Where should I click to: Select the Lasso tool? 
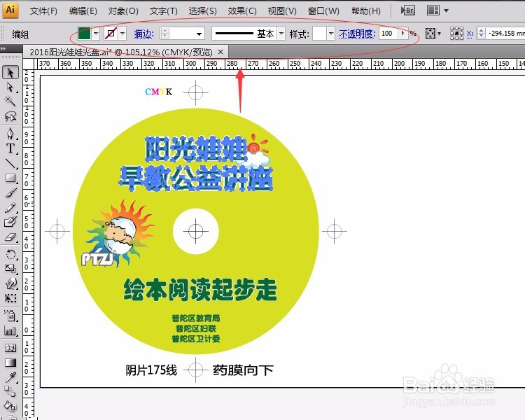click(x=10, y=116)
